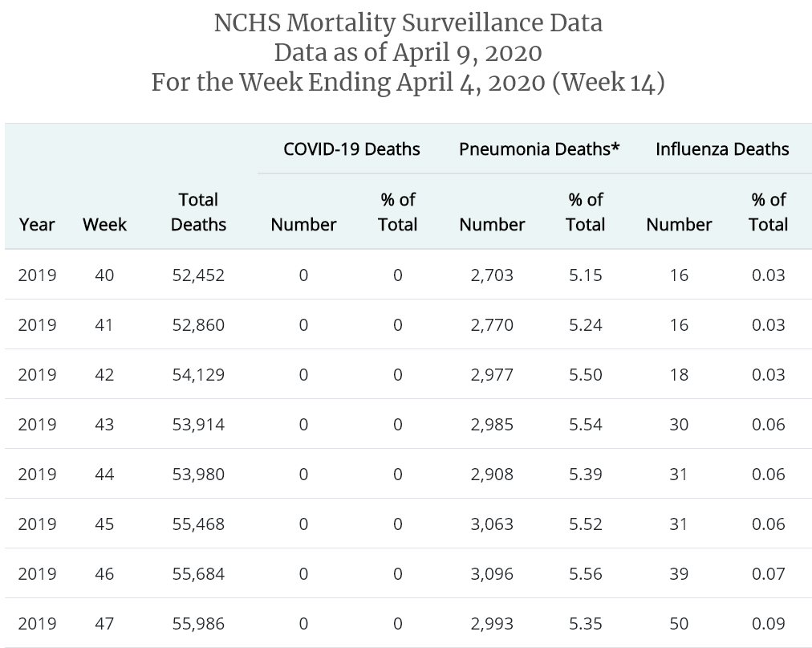Image resolution: width=812 pixels, height=648 pixels.
Task: Click the Week column header
Action: (x=104, y=225)
